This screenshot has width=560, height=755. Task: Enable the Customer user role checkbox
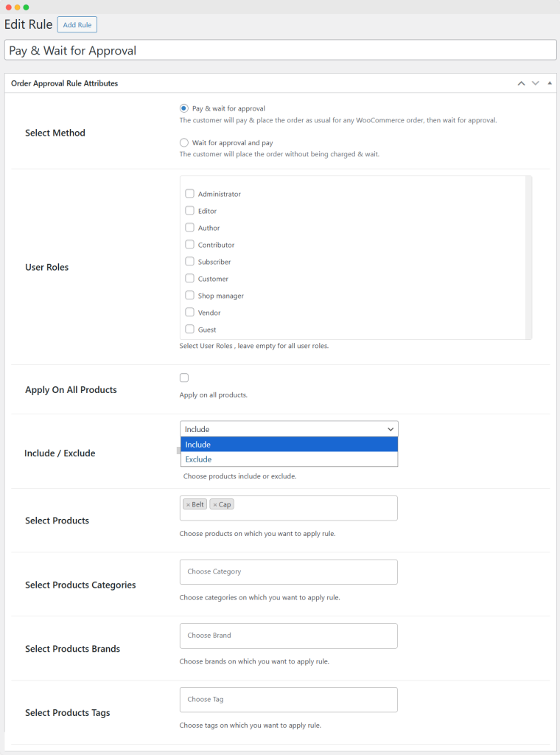coord(189,279)
